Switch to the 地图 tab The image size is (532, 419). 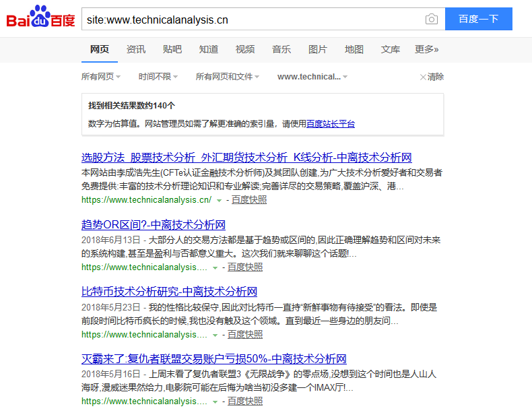[x=354, y=50]
